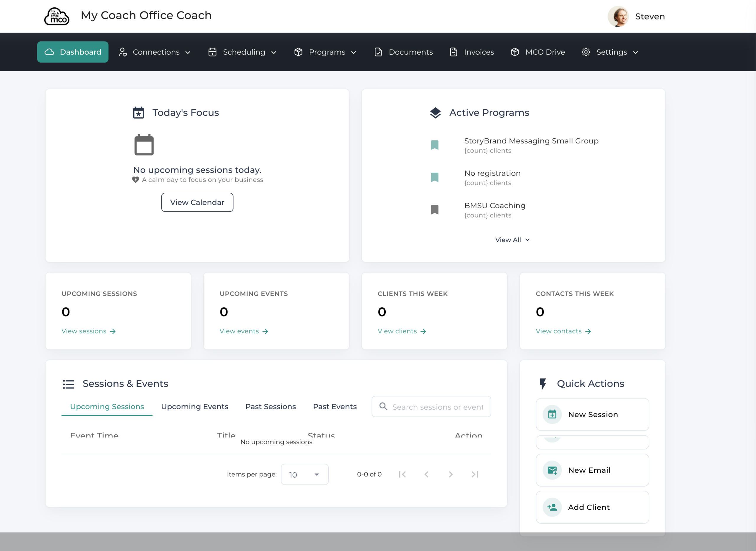
Task: Click the Upcoming Sessions count card
Action: click(118, 311)
